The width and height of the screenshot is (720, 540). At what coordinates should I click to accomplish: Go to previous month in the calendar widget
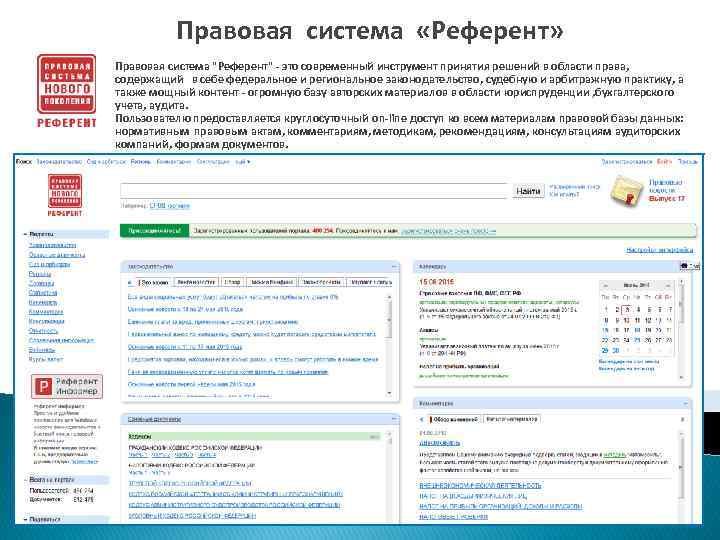point(605,285)
